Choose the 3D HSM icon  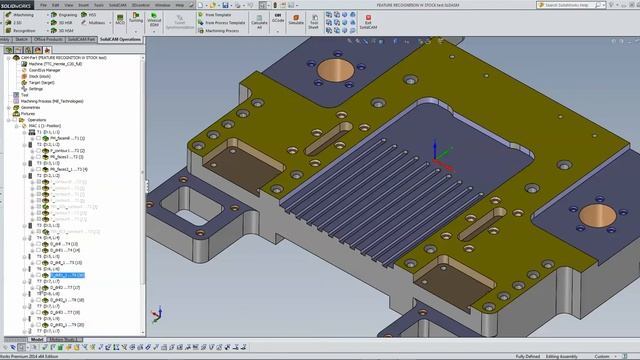[x=54, y=31]
